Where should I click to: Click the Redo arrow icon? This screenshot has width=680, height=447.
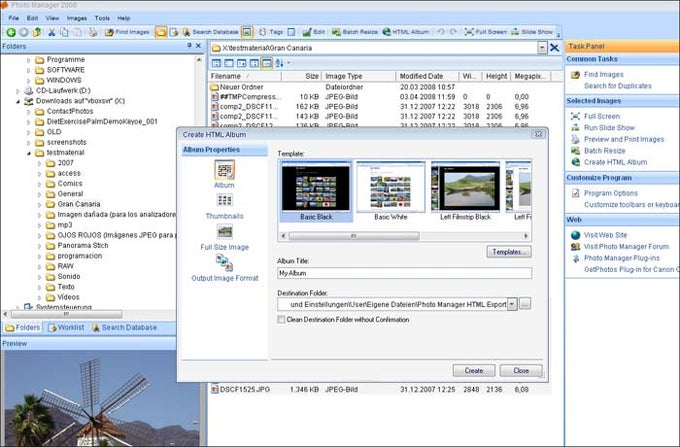coord(453,32)
